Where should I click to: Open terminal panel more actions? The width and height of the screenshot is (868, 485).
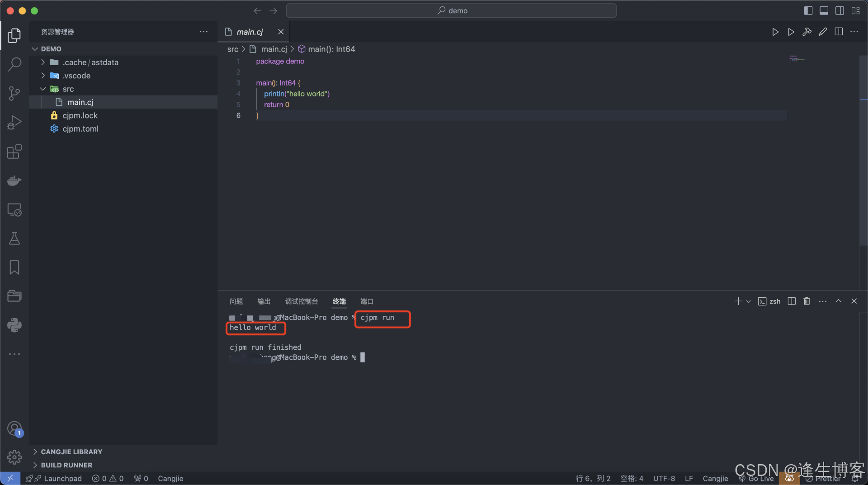(823, 301)
